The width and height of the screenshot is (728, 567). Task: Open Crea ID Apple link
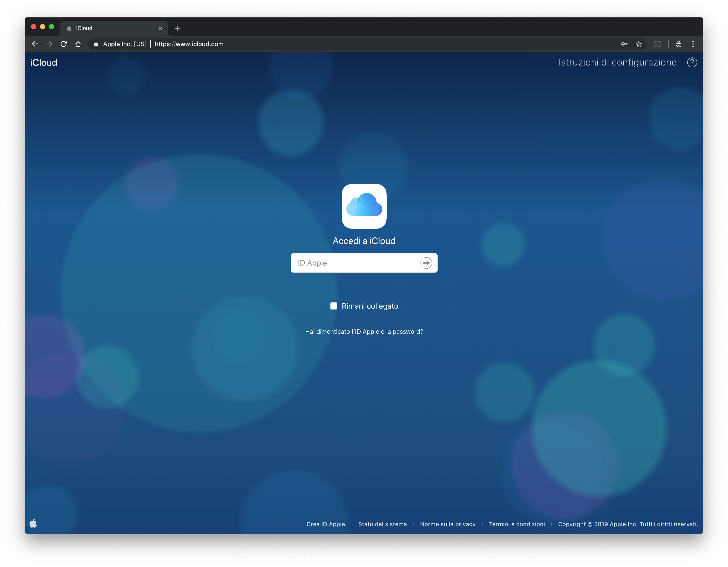point(326,524)
